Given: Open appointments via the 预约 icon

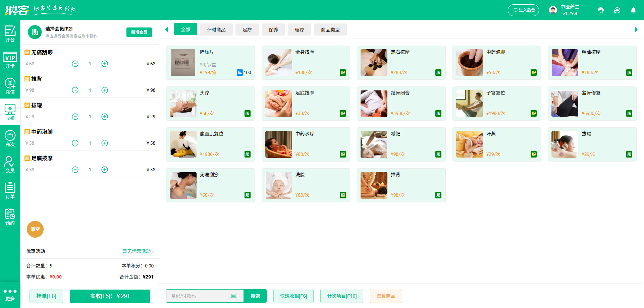Looking at the screenshot, I should coord(10,216).
